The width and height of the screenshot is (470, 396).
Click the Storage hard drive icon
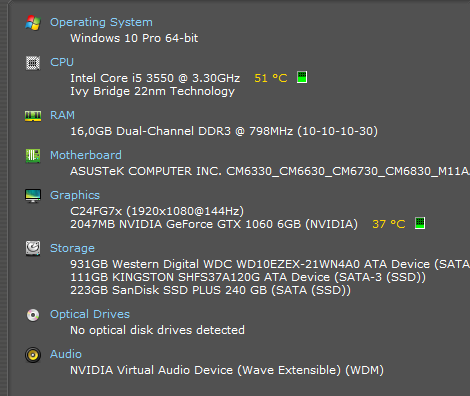tap(33, 249)
